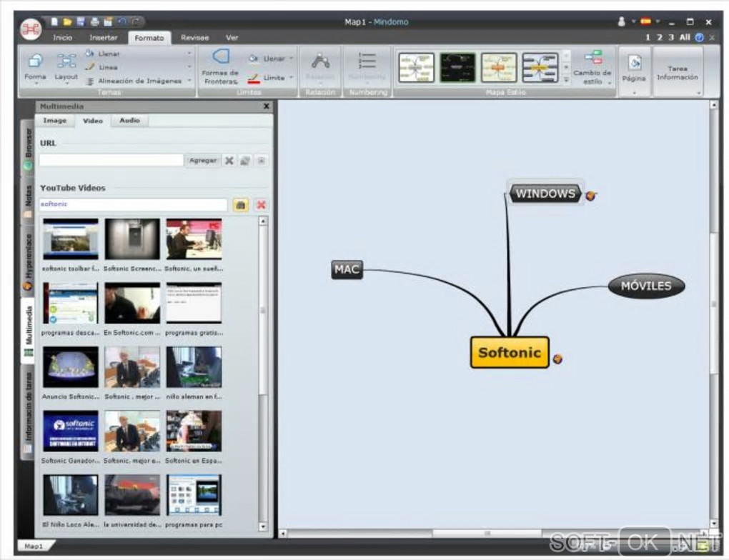Click the Save floppy-disk icon
The image size is (729, 560).
(x=81, y=21)
